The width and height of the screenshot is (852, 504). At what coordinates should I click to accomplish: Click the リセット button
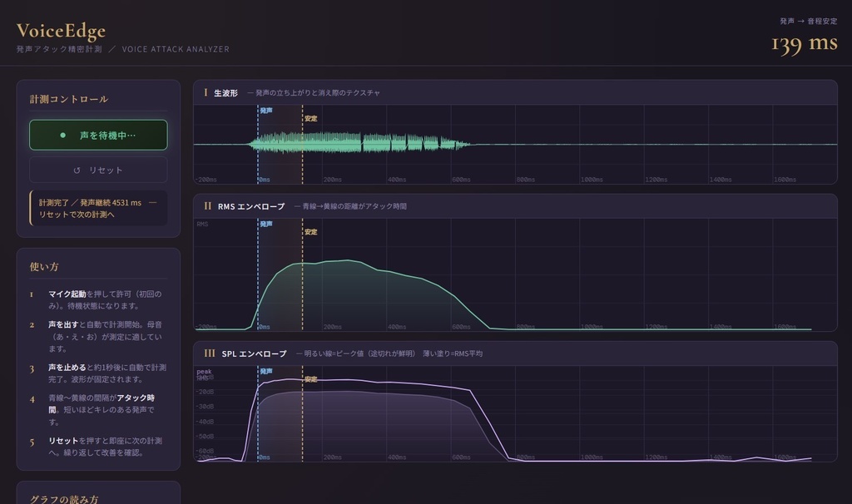[98, 170]
